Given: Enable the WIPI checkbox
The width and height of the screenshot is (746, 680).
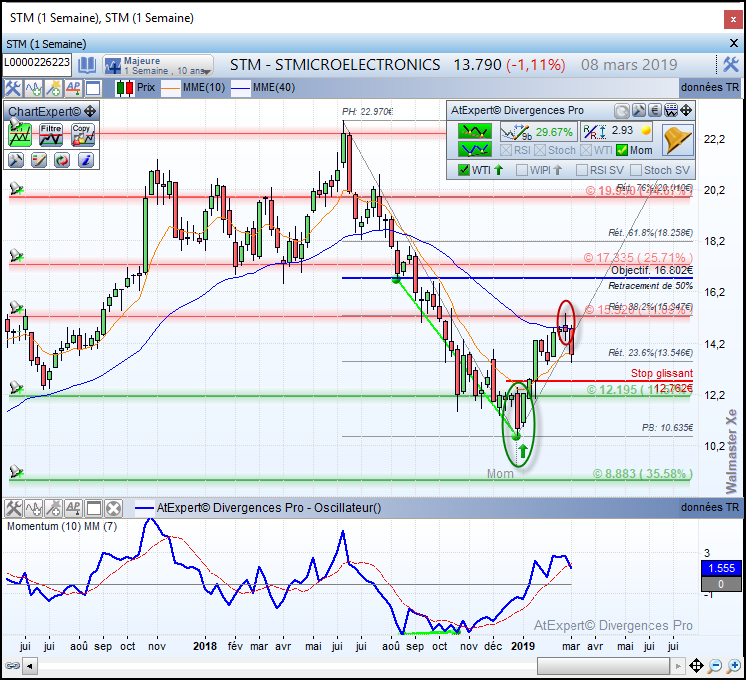Looking at the screenshot, I should pos(522,170).
